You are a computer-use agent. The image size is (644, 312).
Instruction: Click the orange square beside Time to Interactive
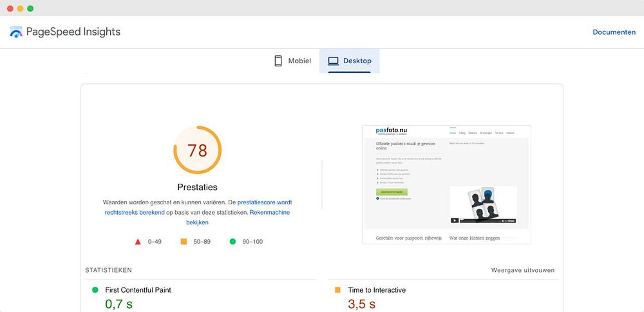pyautogui.click(x=337, y=290)
